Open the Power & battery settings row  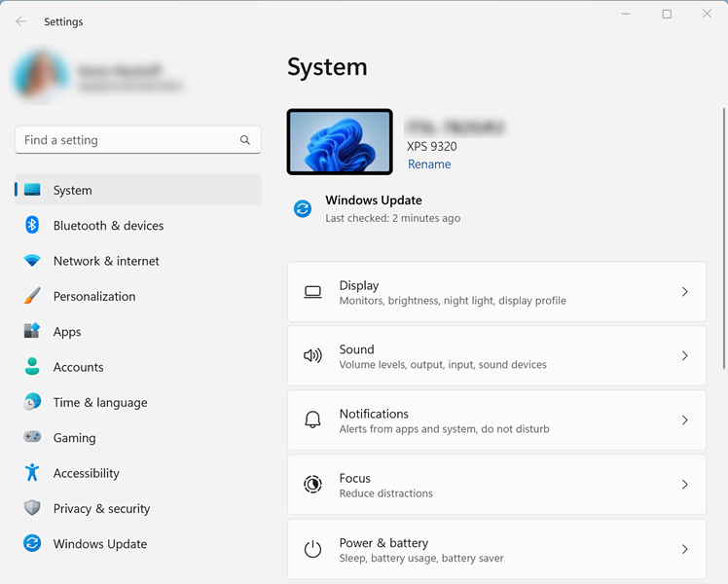[x=496, y=550]
